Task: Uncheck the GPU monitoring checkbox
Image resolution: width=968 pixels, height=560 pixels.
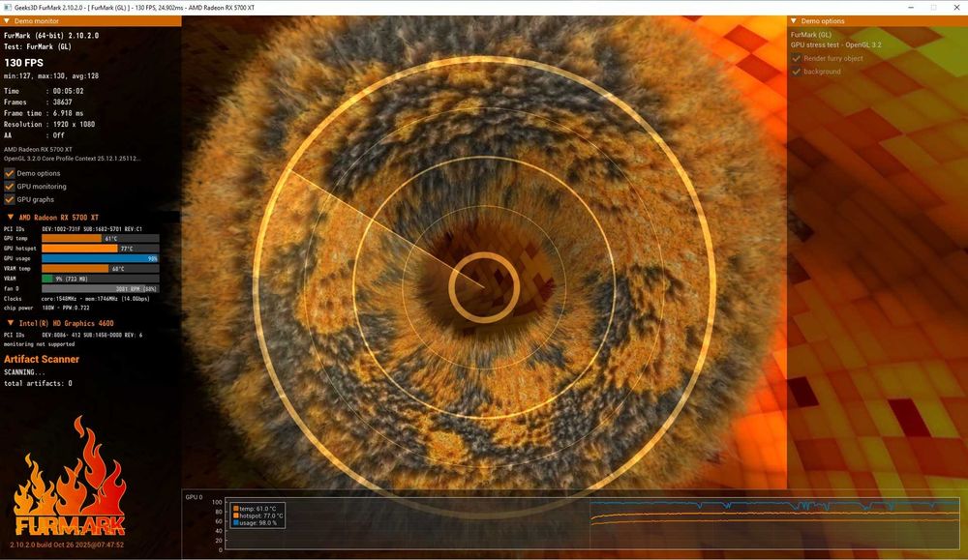Action: (x=10, y=187)
